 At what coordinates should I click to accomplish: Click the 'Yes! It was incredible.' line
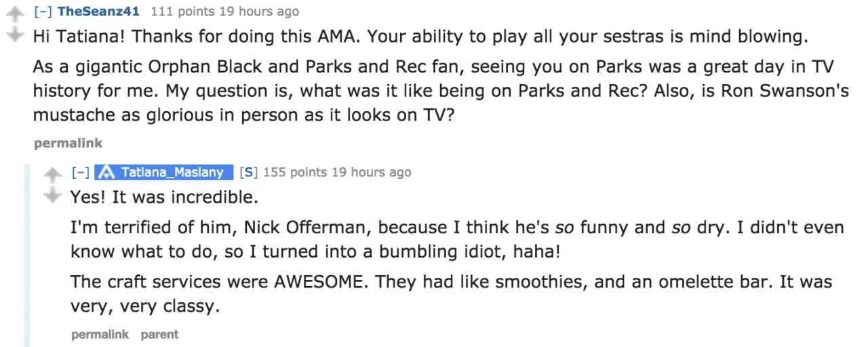165,197
